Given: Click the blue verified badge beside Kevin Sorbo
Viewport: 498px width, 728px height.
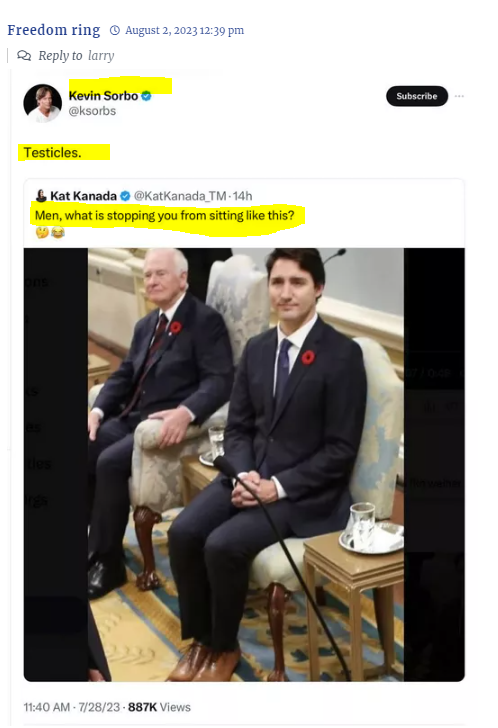Looking at the screenshot, I should click(x=146, y=96).
